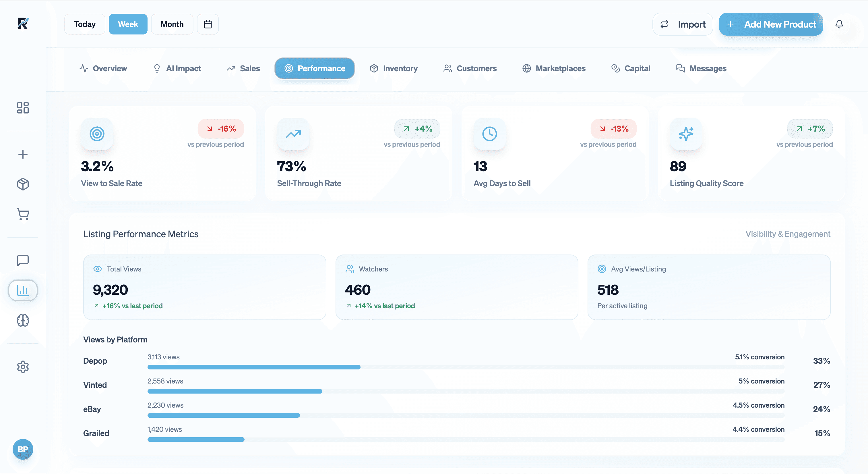Screen dimensions: 868x474
Task: Open the shopping cart sidebar icon
Action: coord(23,214)
